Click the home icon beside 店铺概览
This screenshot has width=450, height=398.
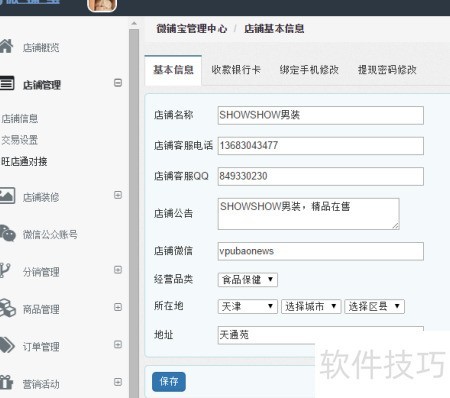(6, 46)
